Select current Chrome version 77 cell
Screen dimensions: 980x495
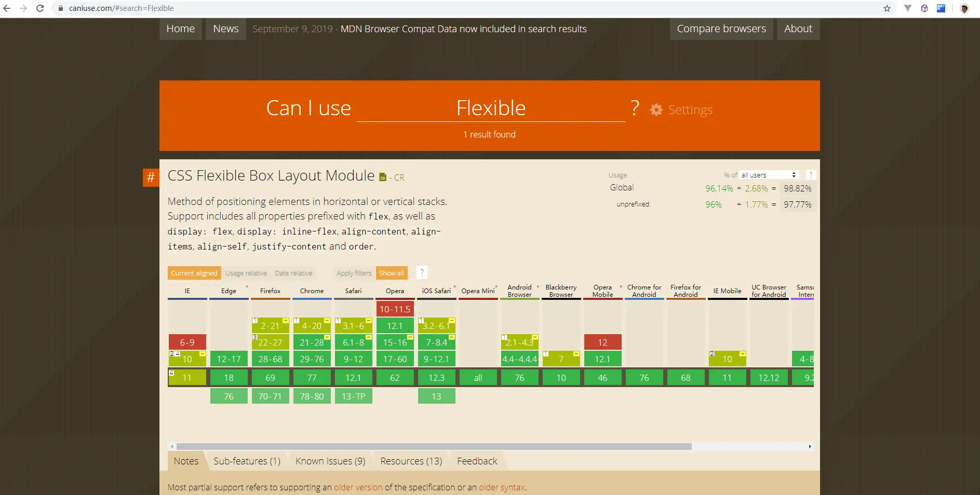click(x=312, y=378)
